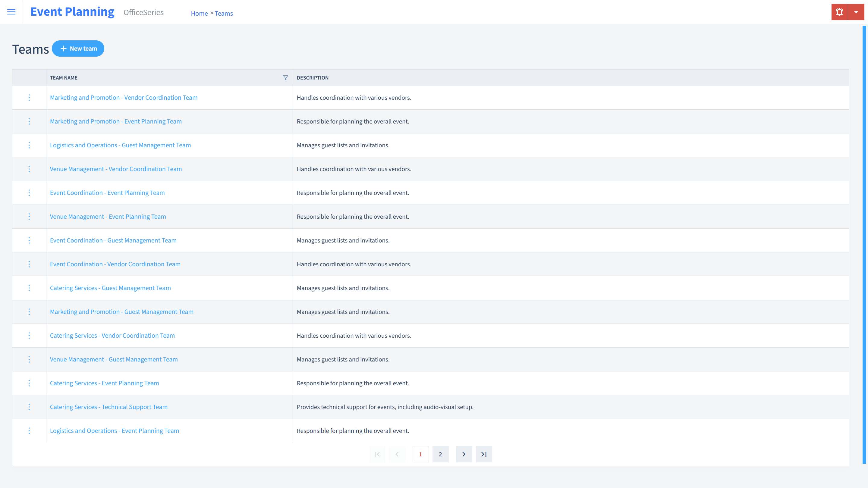Select Teams breadcrumb link
Viewport: 868px width, 488px height.
click(x=224, y=13)
